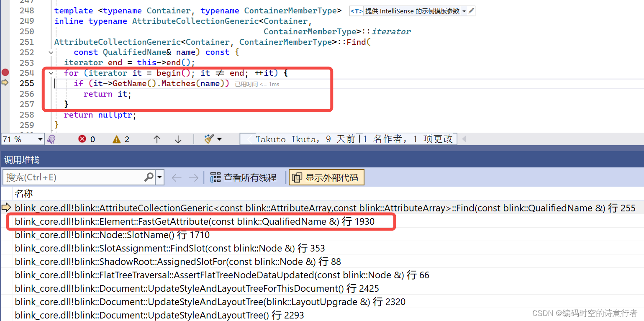Screen dimensions: 644x321
Task: Open the call stack search options dropdown
Action: point(159,177)
